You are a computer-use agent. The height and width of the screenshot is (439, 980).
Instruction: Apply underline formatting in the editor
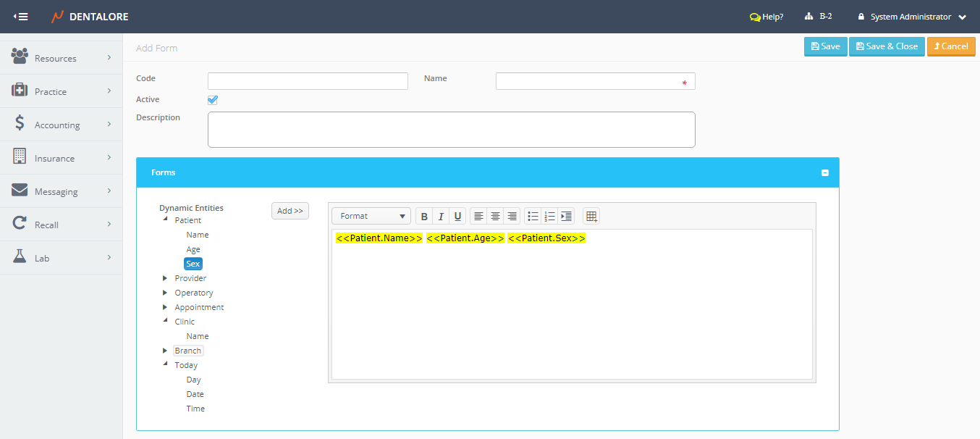457,217
